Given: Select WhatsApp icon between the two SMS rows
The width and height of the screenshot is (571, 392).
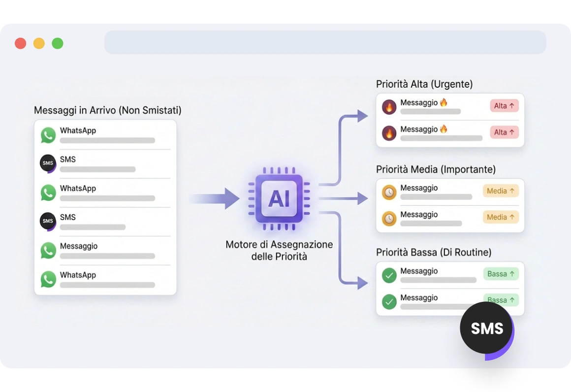Looking at the screenshot, I should click(48, 193).
